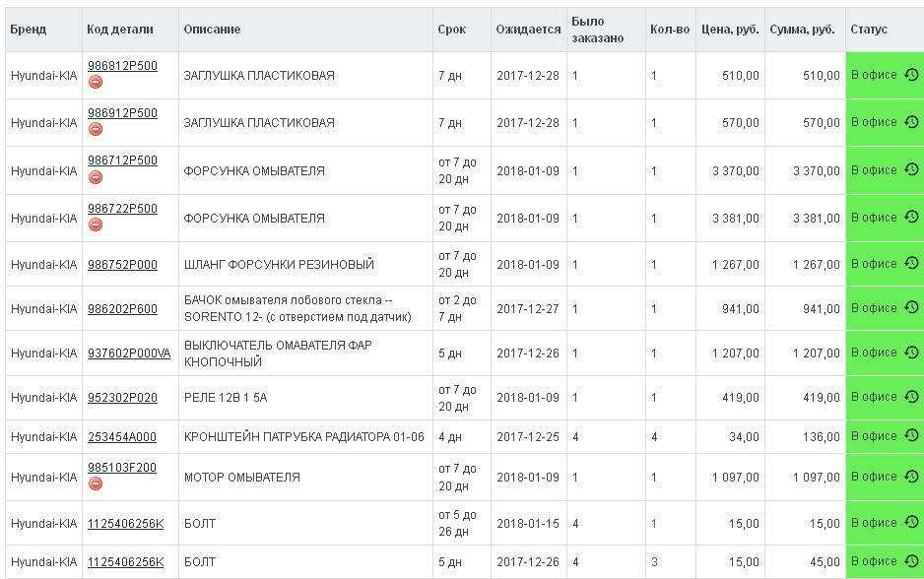
Task: Click the red remove icon beside 986912P500
Action: pos(94,131)
